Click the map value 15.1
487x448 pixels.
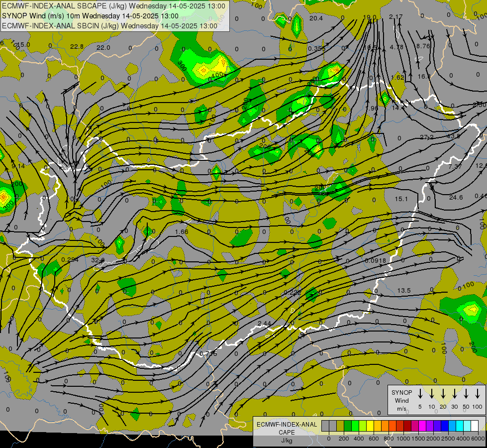[x=401, y=199]
